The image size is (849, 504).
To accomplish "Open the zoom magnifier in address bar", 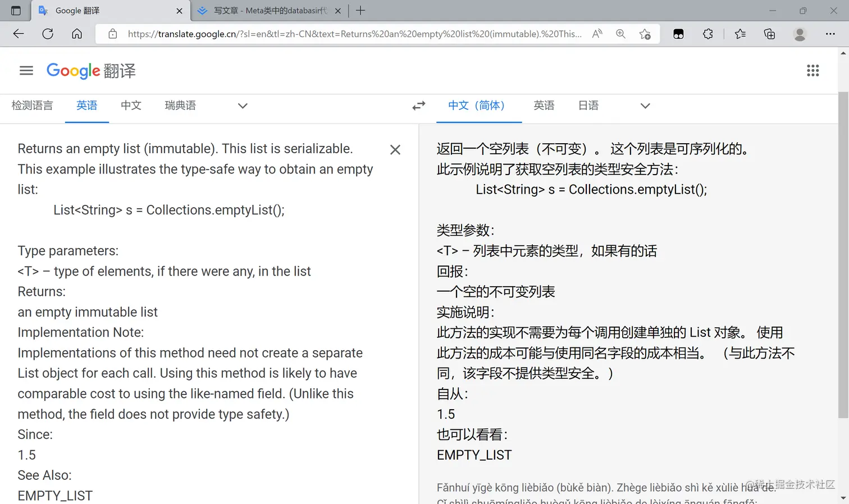I will [620, 34].
